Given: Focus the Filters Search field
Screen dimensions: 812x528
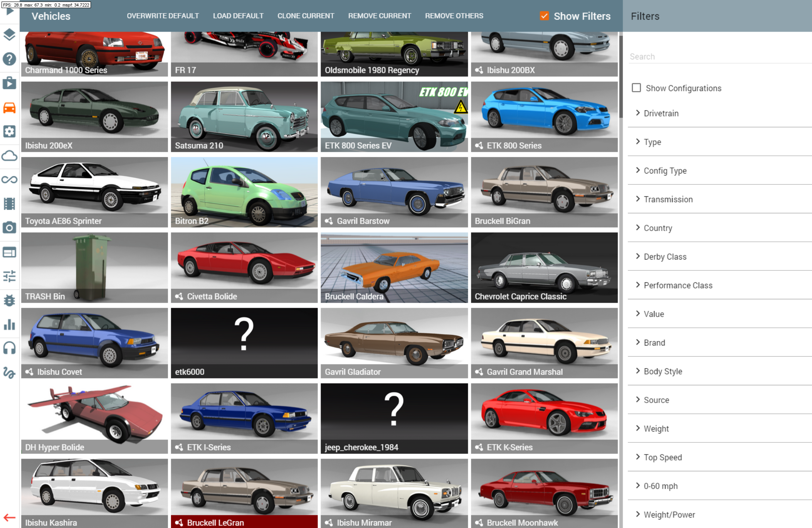Looking at the screenshot, I should pos(720,57).
